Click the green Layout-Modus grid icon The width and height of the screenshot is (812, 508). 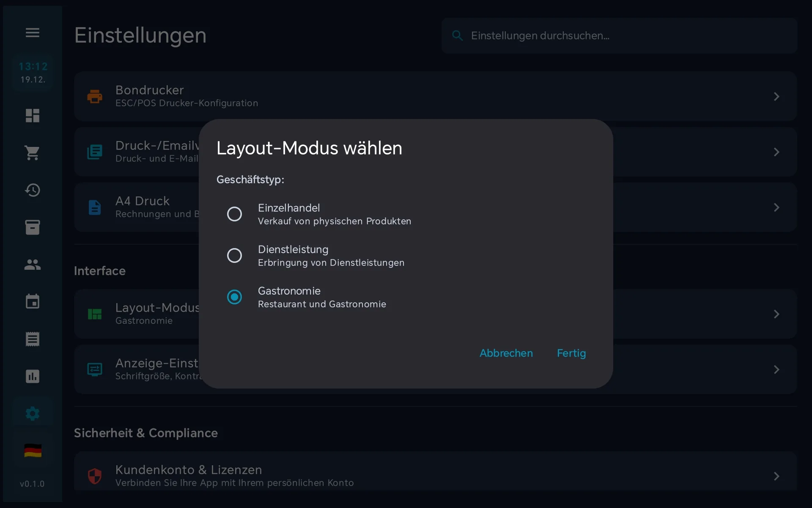[95, 314]
